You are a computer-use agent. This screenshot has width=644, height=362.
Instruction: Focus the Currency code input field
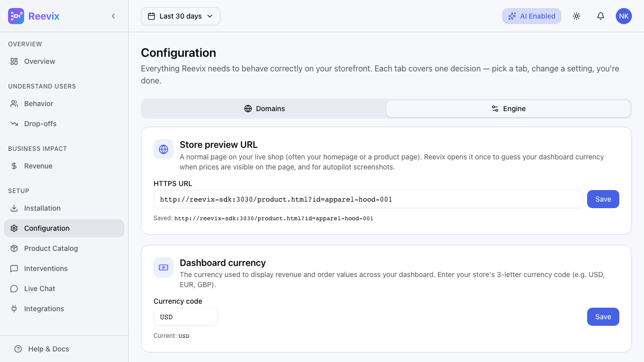tap(186, 317)
